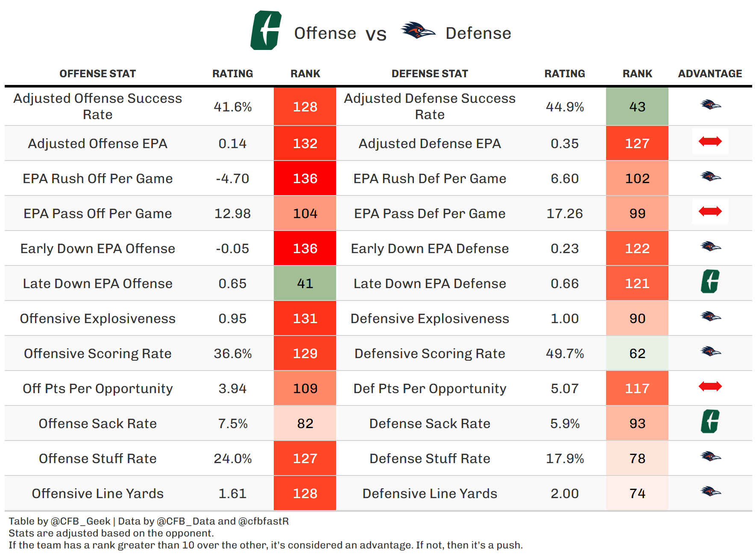Click the advantage logo in the Success Rate row
The height and width of the screenshot is (560, 756).
click(710, 105)
